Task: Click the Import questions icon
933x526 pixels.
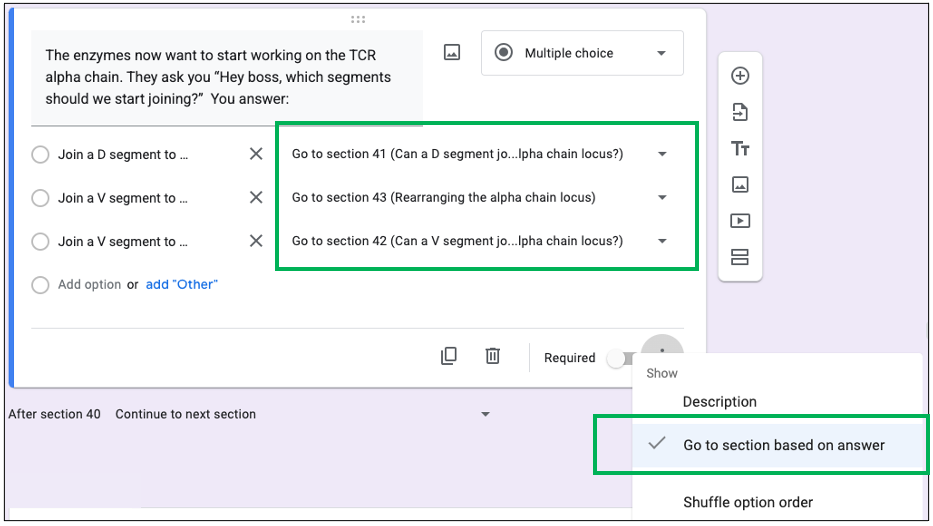Action: click(740, 112)
